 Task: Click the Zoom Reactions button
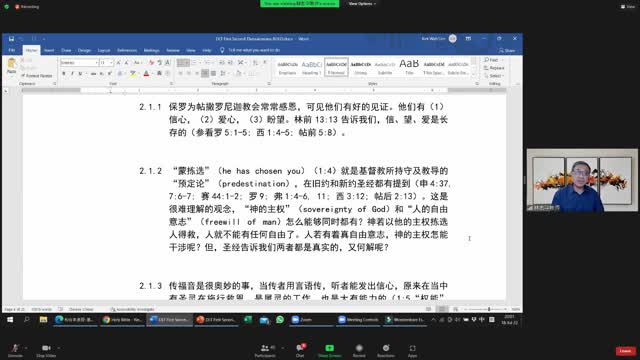(386, 350)
